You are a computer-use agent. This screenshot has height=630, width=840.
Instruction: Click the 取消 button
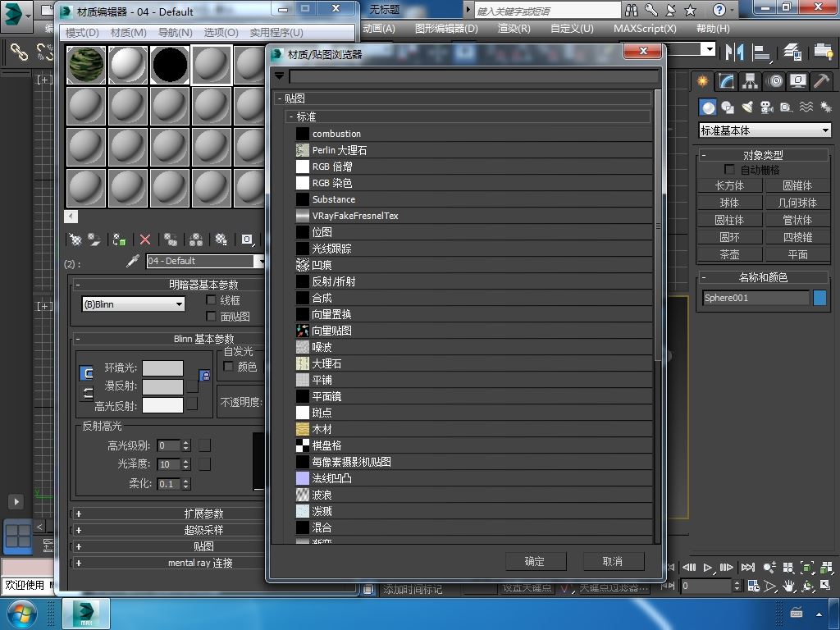click(614, 561)
